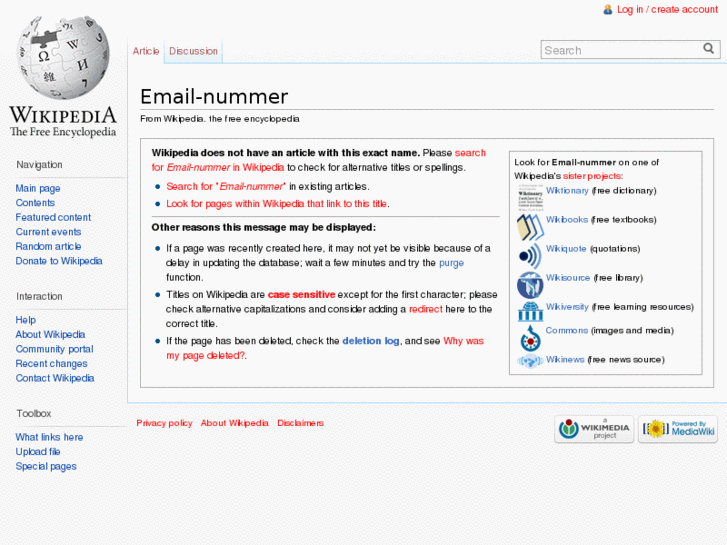This screenshot has height=545, width=727.
Task: Click the Wikiquote logo icon
Action: 530,256
